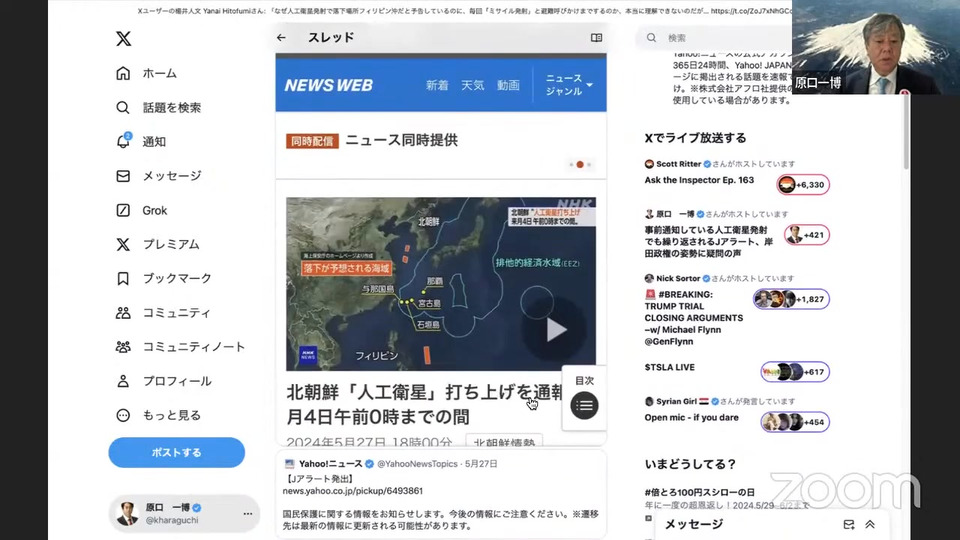Open 話題を検索 explore page
This screenshot has width=960, height=540.
point(159,108)
